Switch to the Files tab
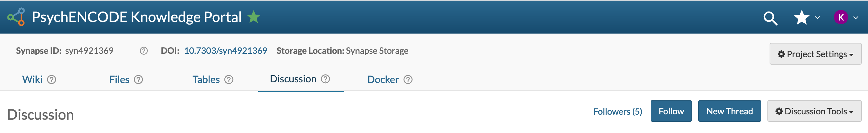868x133 pixels. click(119, 80)
